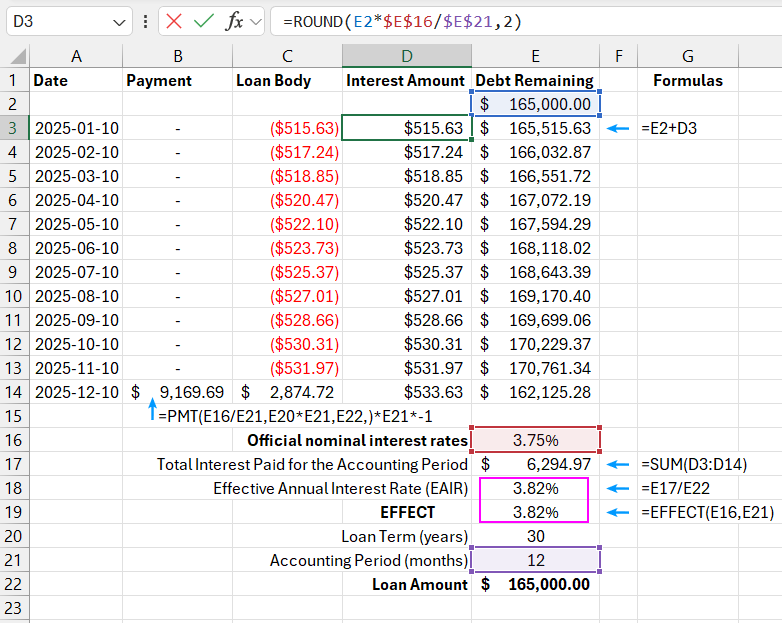Expand the Name Box dropdown arrow
Image resolution: width=782 pixels, height=623 pixels.
point(119,22)
